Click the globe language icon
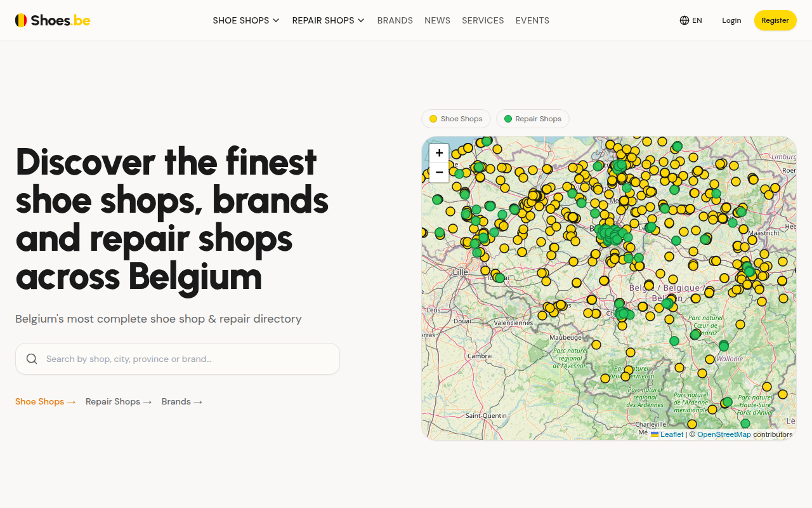Screen dimensions: 812x508 pos(684,20)
